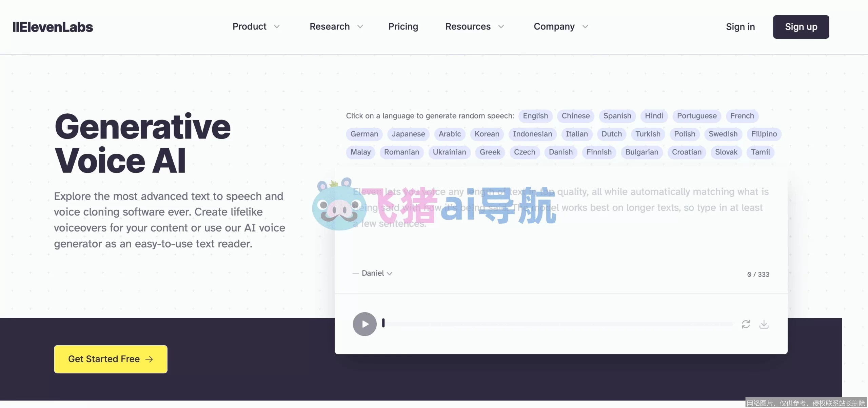Open the Pricing page
This screenshot has height=408, width=868.
tap(403, 26)
